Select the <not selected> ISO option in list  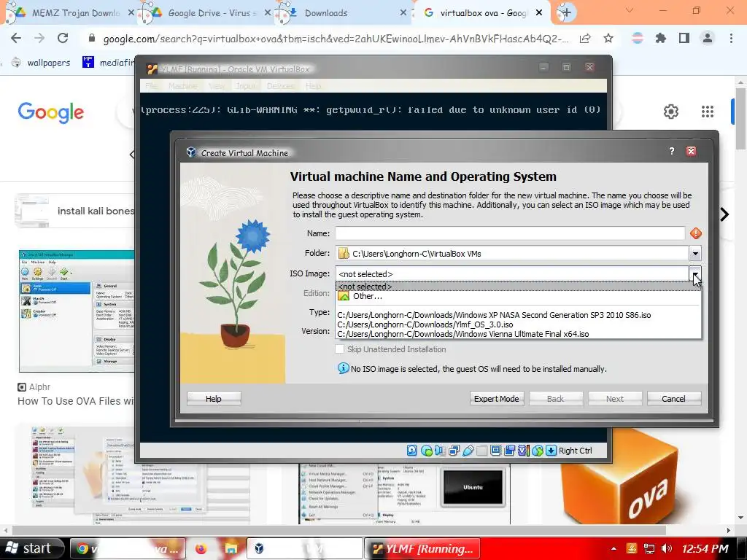tap(518, 286)
